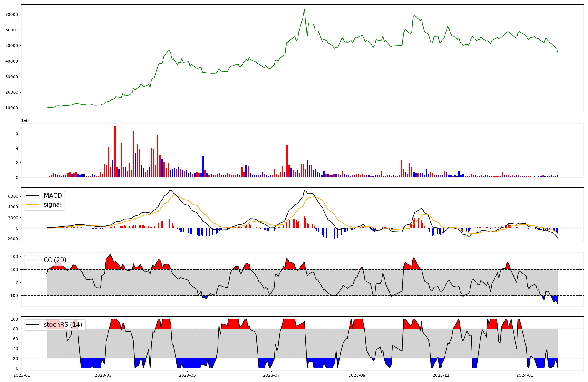The width and height of the screenshot is (588, 382).
Task: Click the 2023-07 date tick label
Action: coord(271,375)
